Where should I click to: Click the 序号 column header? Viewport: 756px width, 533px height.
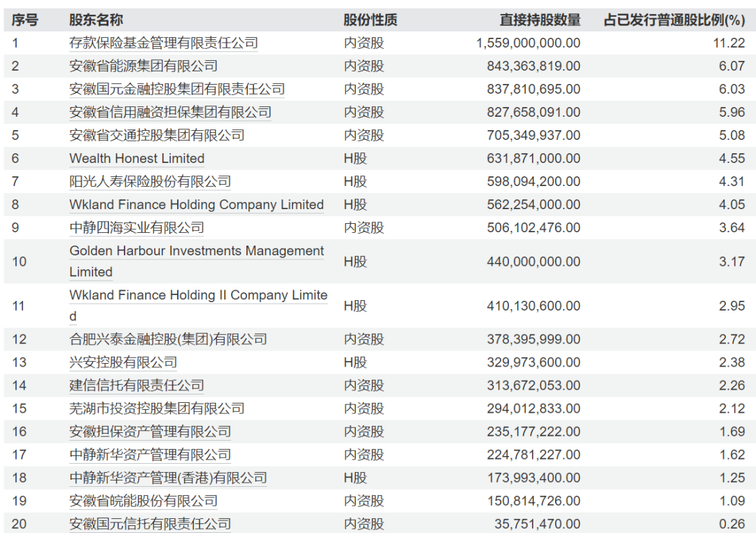pyautogui.click(x=25, y=20)
